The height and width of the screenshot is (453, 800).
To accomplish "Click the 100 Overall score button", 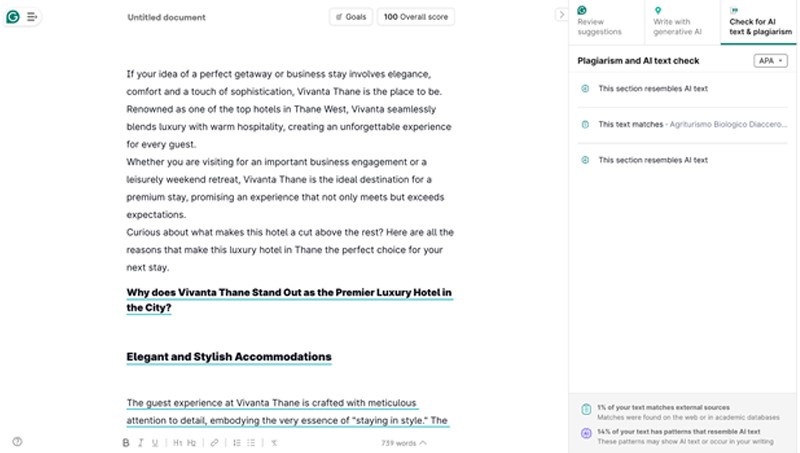I will [415, 17].
